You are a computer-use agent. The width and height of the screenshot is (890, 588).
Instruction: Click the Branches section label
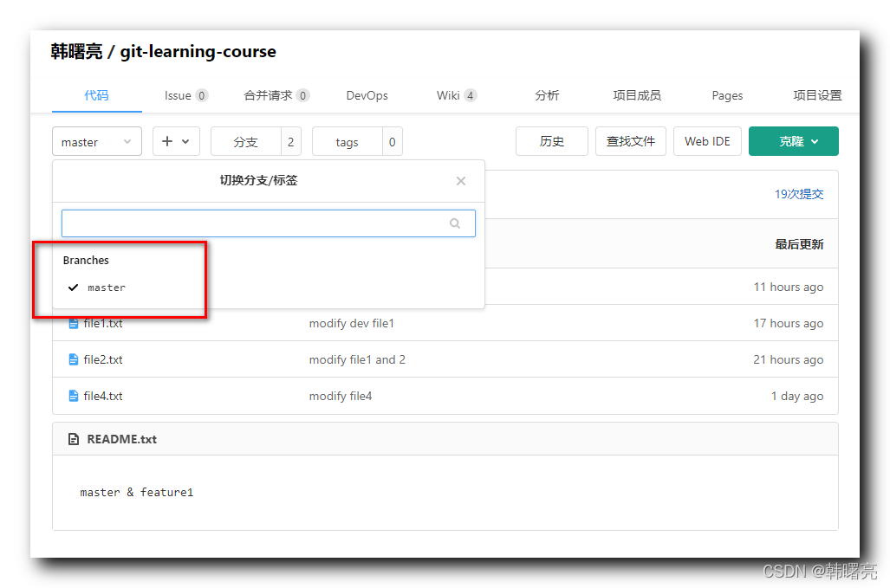[86, 261]
